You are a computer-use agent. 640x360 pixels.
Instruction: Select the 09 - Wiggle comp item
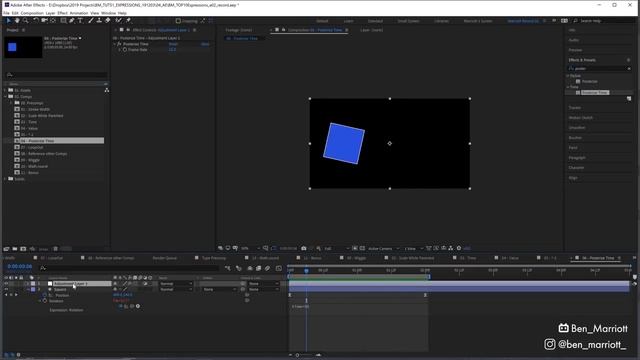pos(30,160)
